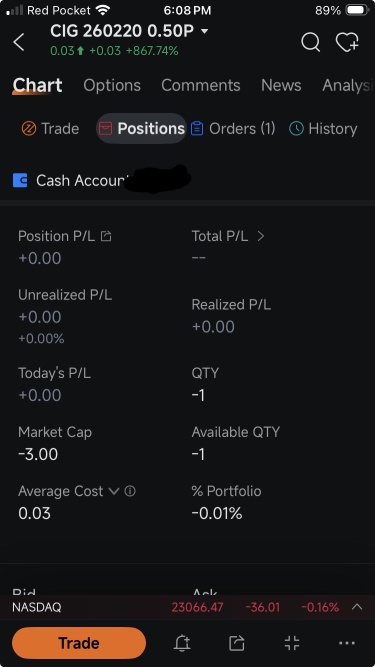Switch to the Comments tab
Viewport: 375px width, 667px height.
pos(201,86)
